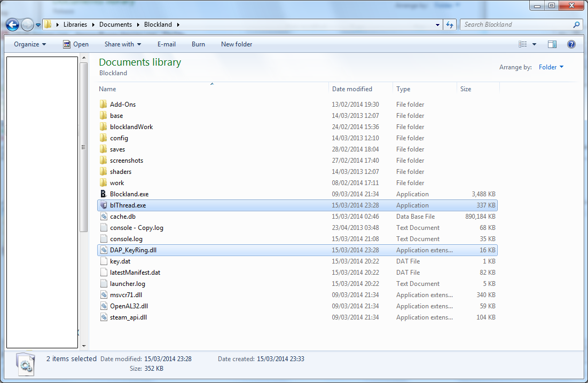
Task: Click the Data Base File type cell
Action: 415,217
